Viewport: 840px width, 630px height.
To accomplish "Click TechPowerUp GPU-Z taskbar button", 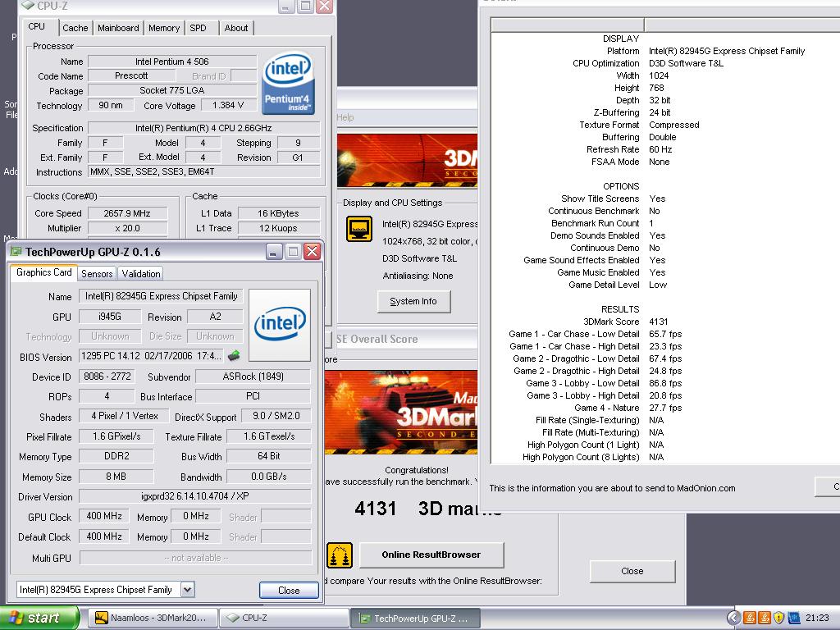I will 415,619.
